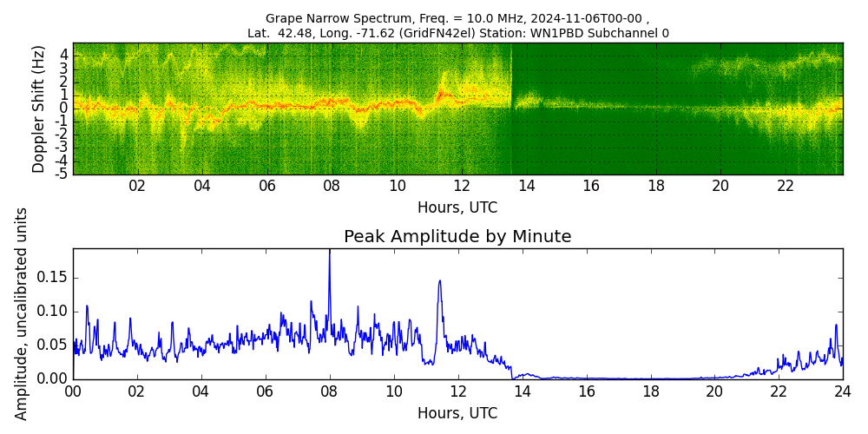Click the Amplitude, uncalibrated units axis label
The image size is (868, 434).
pos(22,313)
